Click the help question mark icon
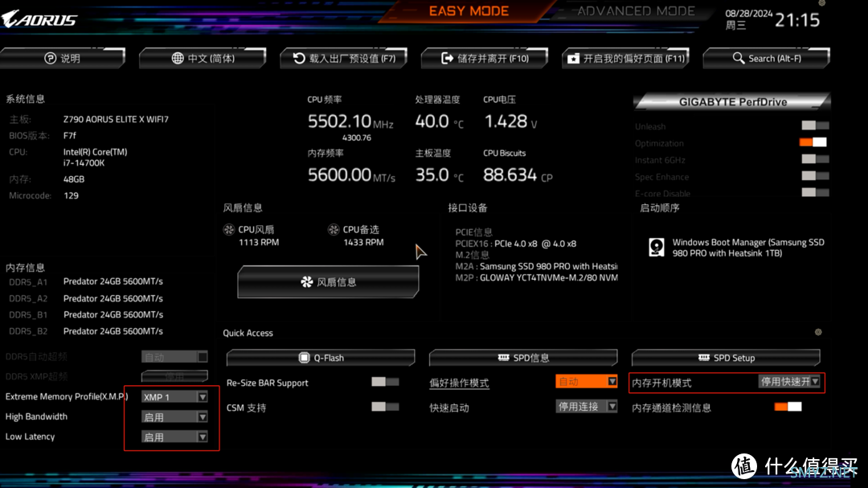This screenshot has height=488, width=868. pos(51,58)
